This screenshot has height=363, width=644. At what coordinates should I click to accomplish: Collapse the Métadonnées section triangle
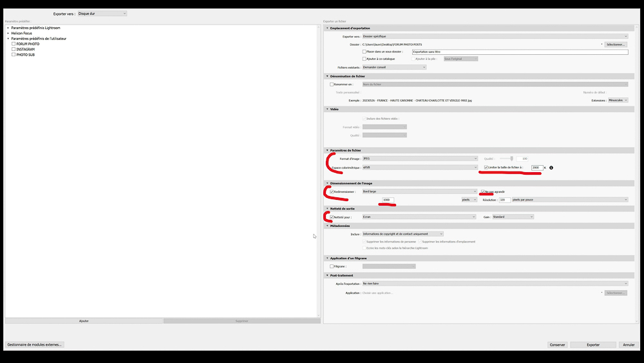pos(327,226)
